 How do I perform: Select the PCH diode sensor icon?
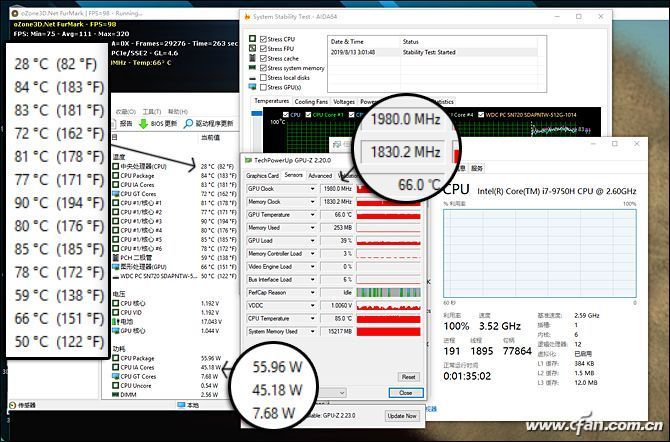point(115,257)
